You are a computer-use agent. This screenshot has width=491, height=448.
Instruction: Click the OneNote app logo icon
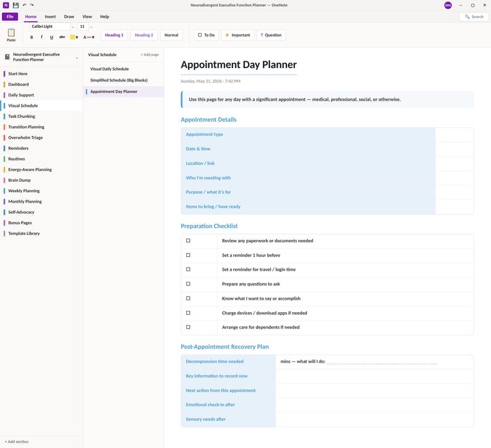[6, 5]
